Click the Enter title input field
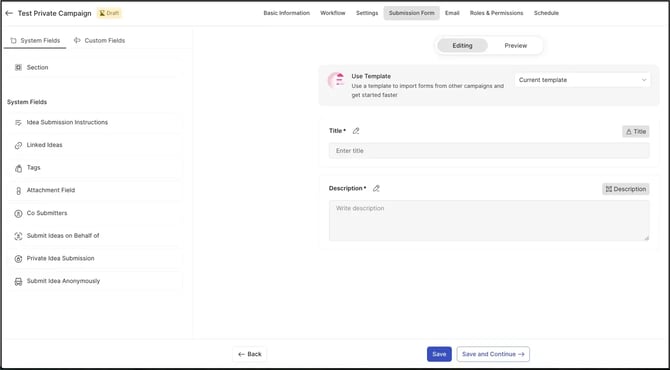 [x=489, y=151]
